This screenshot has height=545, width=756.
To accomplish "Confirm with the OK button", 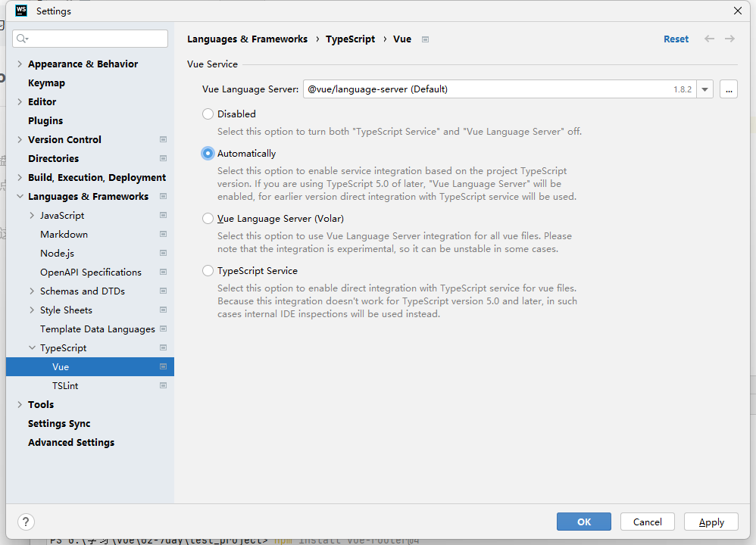I will [584, 522].
